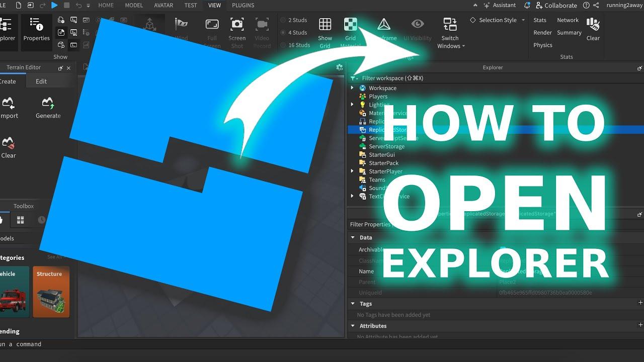Start a Video Record capture

(x=262, y=29)
